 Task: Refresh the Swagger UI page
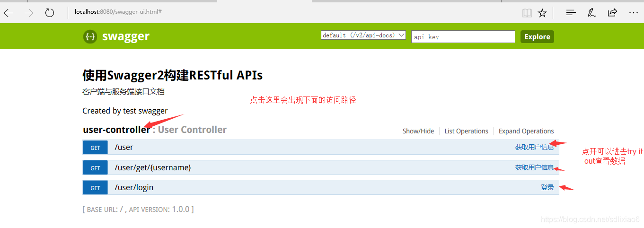point(50,13)
